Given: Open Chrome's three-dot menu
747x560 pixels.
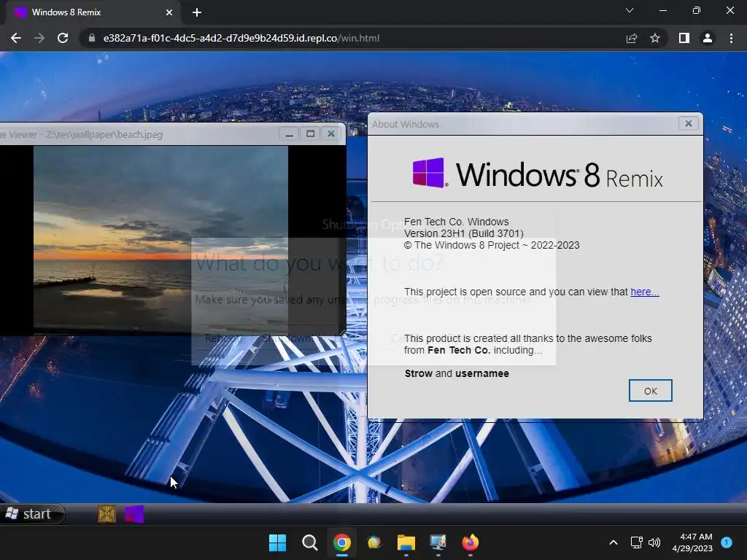Looking at the screenshot, I should tap(731, 38).
